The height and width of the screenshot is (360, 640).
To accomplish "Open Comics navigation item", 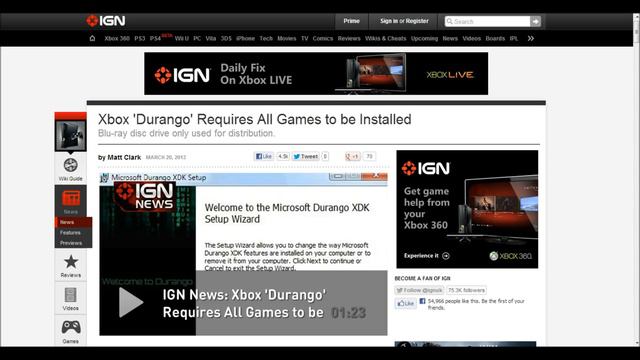I will (x=323, y=38).
